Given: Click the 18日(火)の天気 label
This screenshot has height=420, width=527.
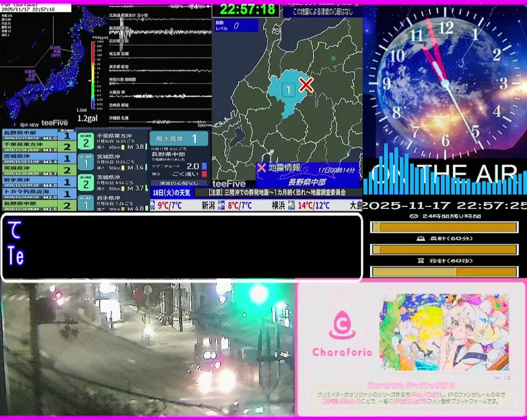Looking at the screenshot, I should point(172,192).
